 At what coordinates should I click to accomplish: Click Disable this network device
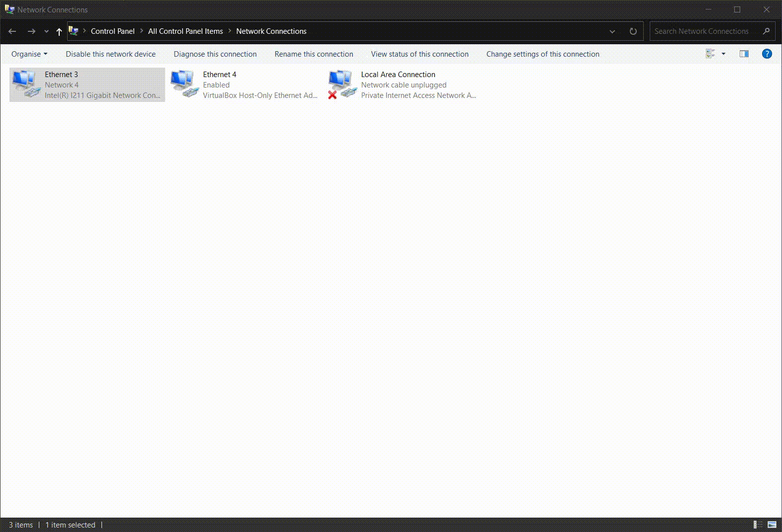point(110,54)
